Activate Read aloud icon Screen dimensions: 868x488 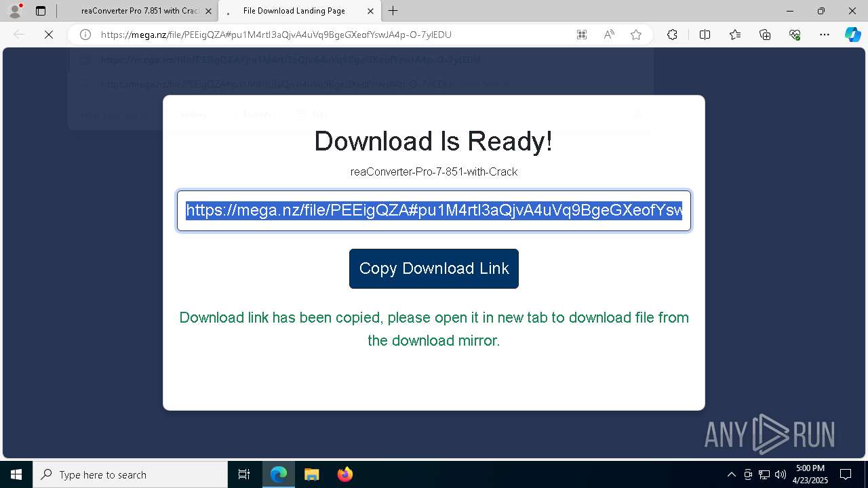(609, 35)
